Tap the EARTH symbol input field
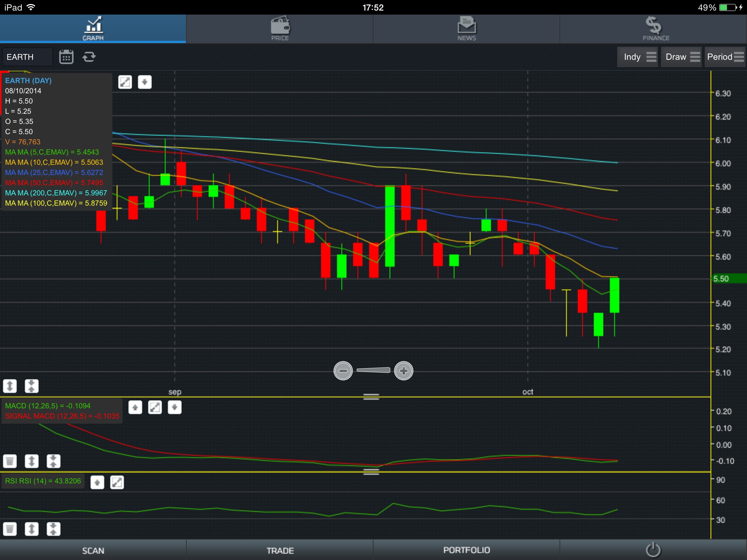This screenshot has width=747, height=560. click(x=27, y=57)
